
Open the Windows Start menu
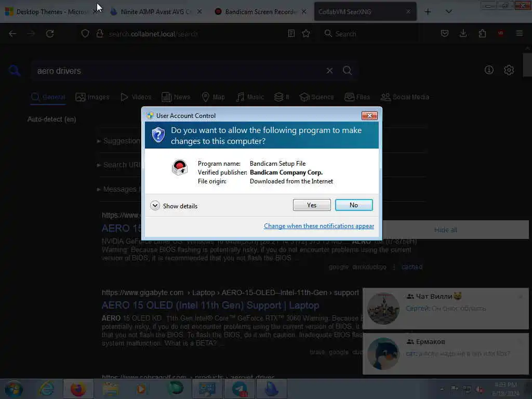coord(14,389)
